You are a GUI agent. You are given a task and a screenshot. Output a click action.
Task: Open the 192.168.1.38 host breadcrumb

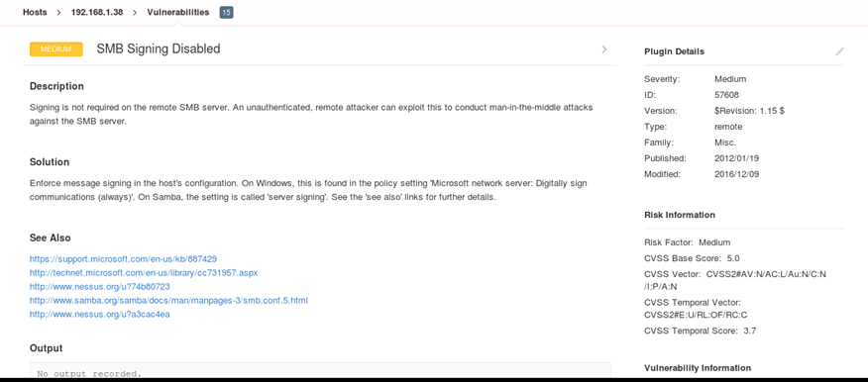(97, 12)
